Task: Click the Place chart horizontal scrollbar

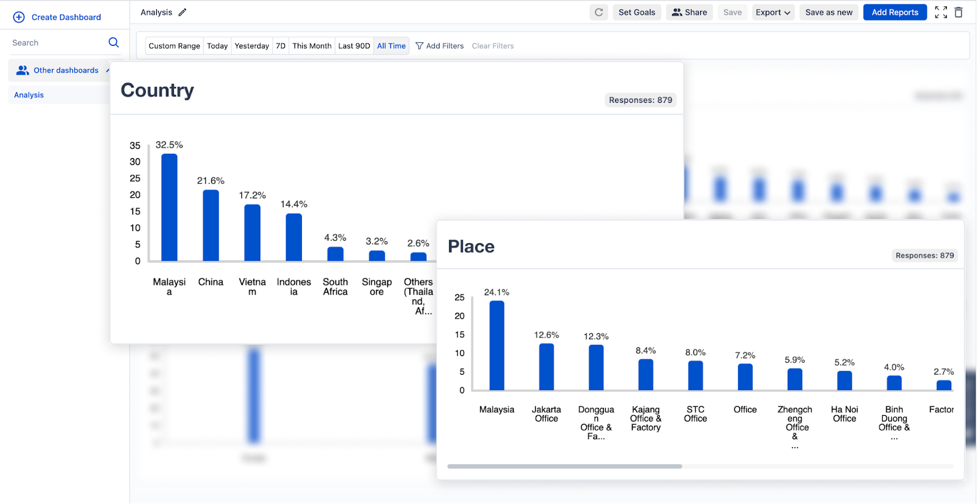Action: pos(565,467)
